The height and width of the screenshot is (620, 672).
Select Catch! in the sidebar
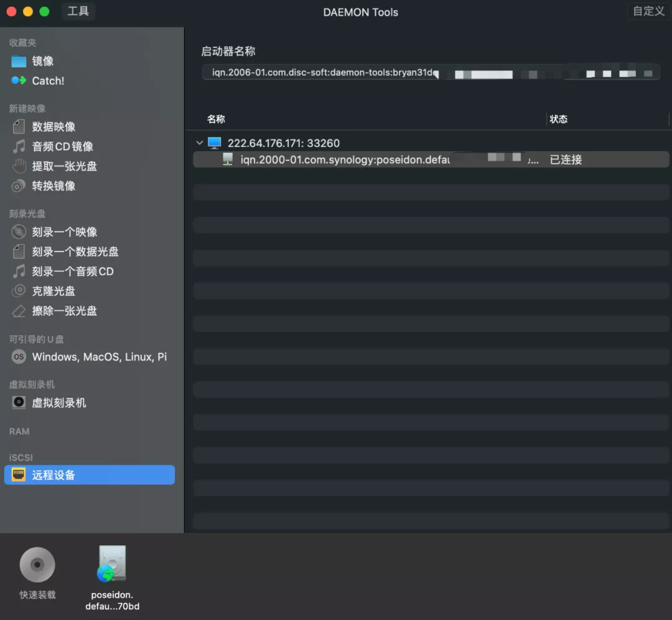click(48, 80)
